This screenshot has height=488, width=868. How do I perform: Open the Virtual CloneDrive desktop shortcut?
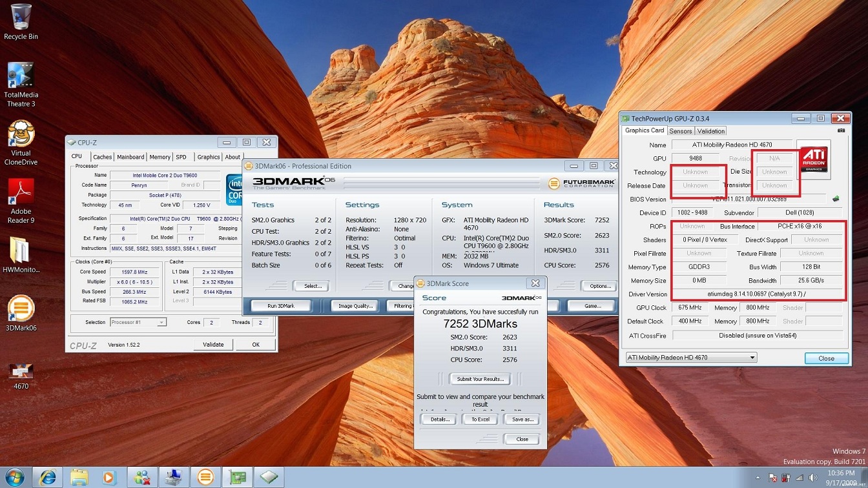(x=21, y=143)
